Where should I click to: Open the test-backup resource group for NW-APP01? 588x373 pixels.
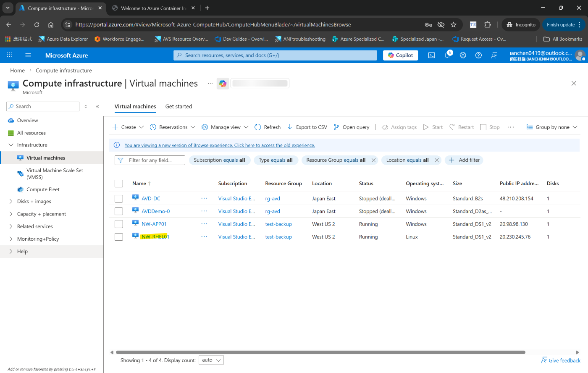pos(278,224)
